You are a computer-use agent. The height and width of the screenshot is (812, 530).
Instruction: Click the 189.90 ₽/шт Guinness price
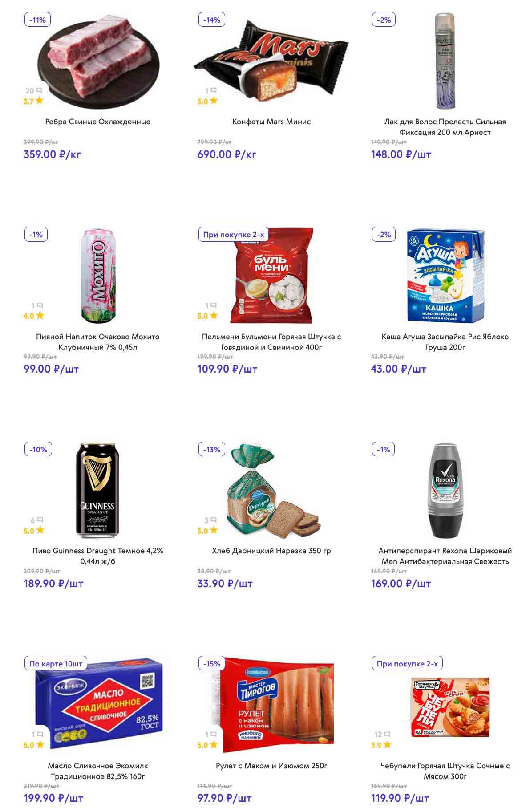click(53, 584)
